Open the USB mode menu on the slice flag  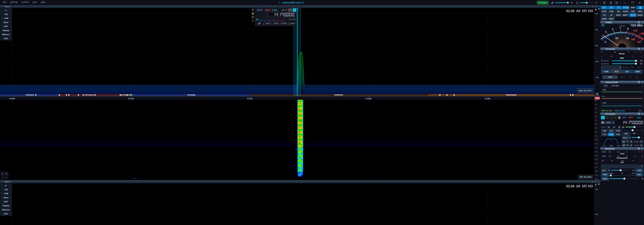click(x=276, y=23)
